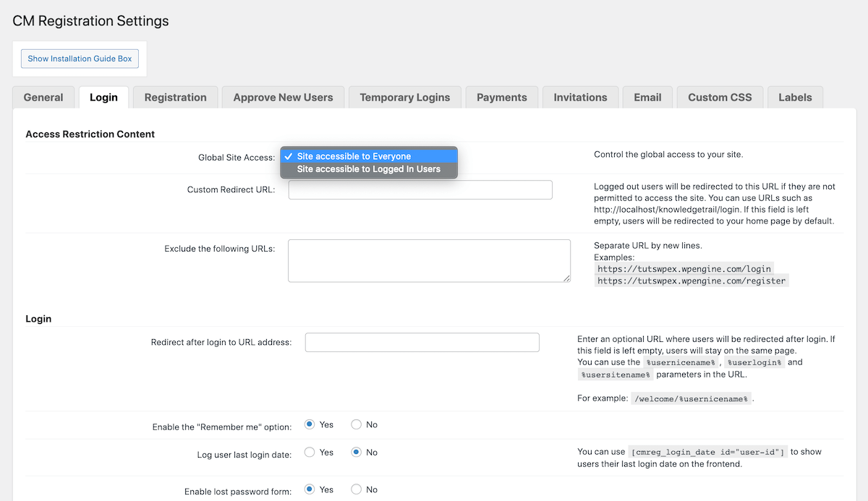Go to the Temporary Logins tab

pyautogui.click(x=405, y=98)
